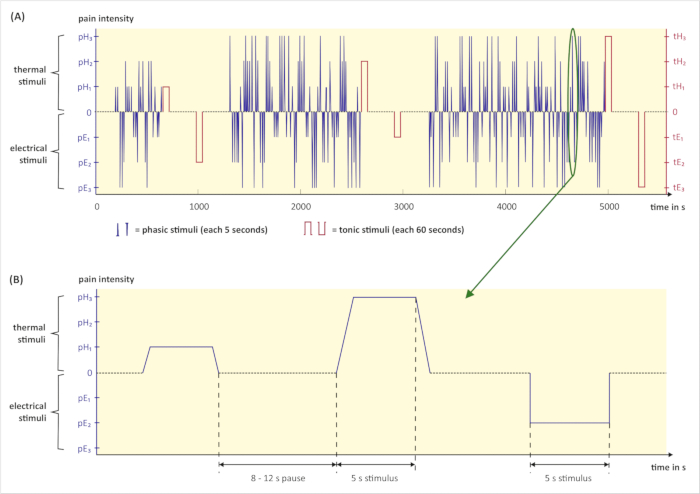Click the pE2 axis label in panel B
The width and height of the screenshot is (700, 494).
84,423
